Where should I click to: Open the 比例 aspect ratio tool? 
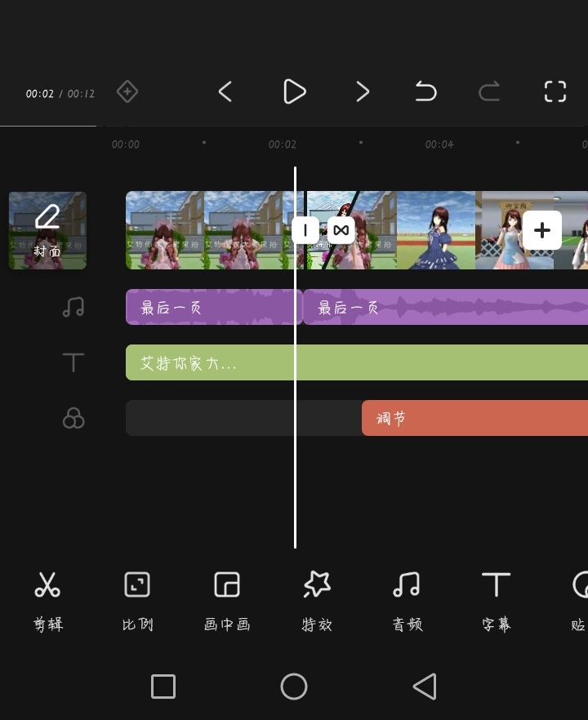point(137,600)
